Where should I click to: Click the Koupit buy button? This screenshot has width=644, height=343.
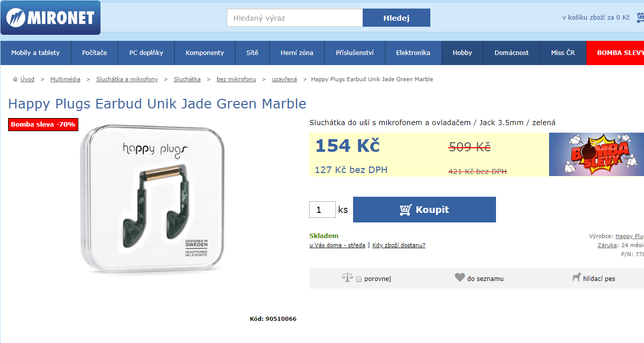point(424,209)
